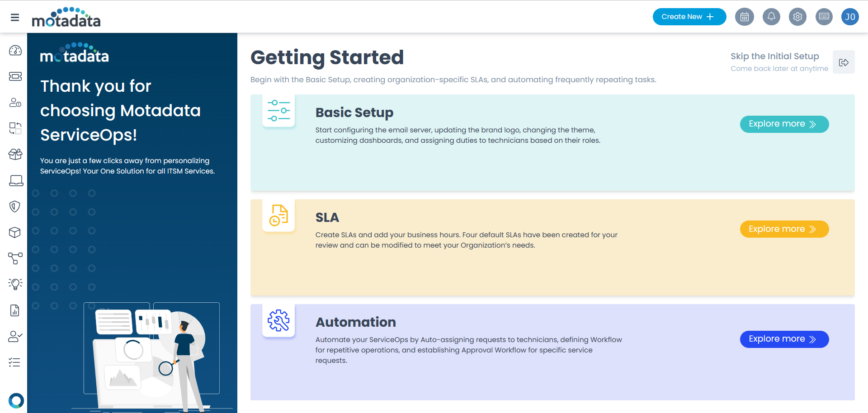This screenshot has width=868, height=413.
Task: Click the Automation card heading
Action: click(356, 322)
